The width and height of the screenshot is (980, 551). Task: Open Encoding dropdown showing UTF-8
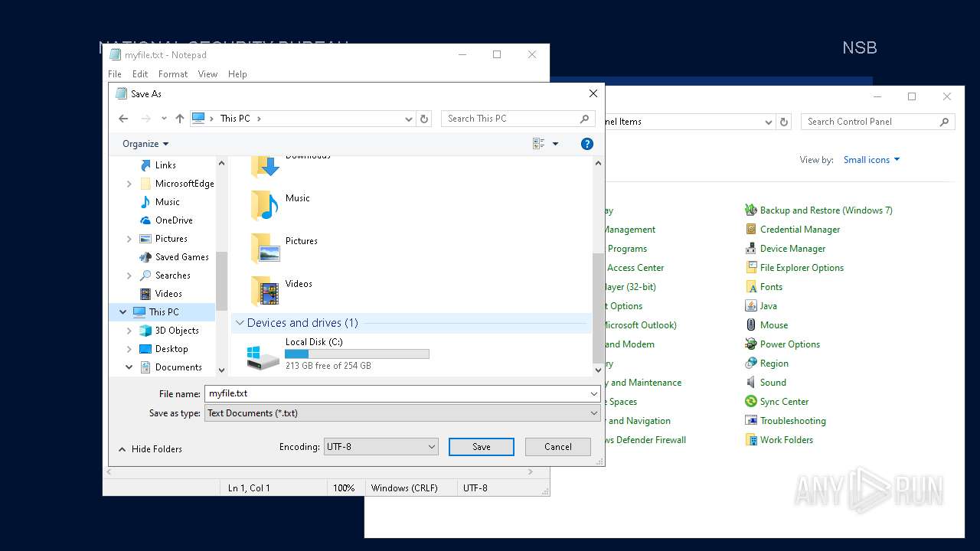[381, 447]
